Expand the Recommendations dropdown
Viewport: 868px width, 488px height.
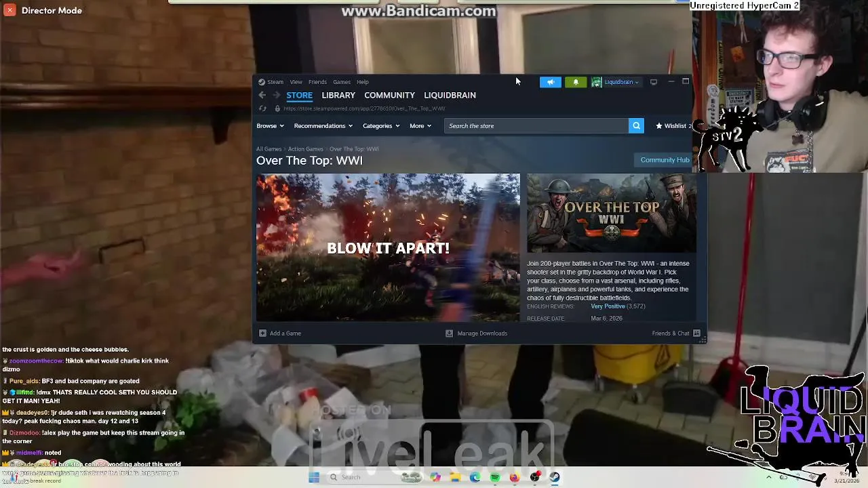tap(323, 126)
